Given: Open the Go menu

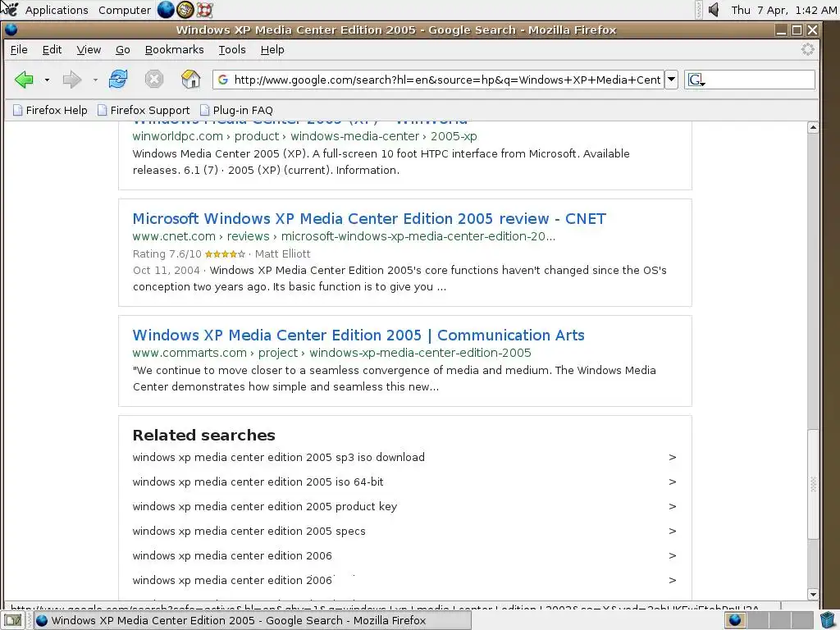Looking at the screenshot, I should click(x=123, y=50).
